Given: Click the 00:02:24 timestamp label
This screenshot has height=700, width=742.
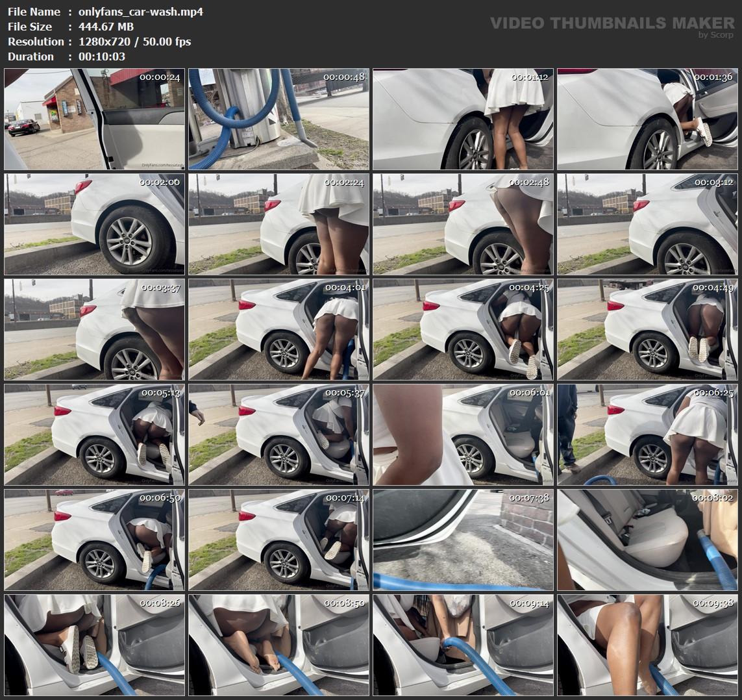Looking at the screenshot, I should (x=344, y=182).
